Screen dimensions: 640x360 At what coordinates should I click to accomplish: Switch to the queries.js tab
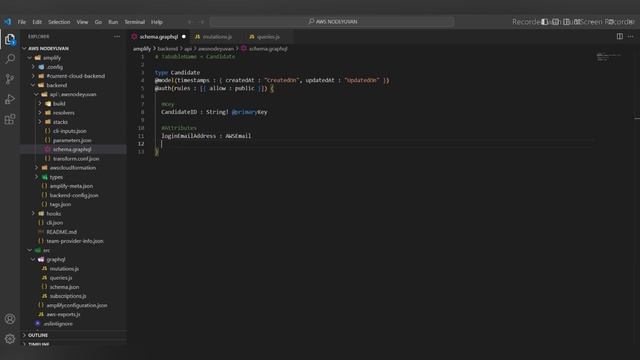point(268,37)
